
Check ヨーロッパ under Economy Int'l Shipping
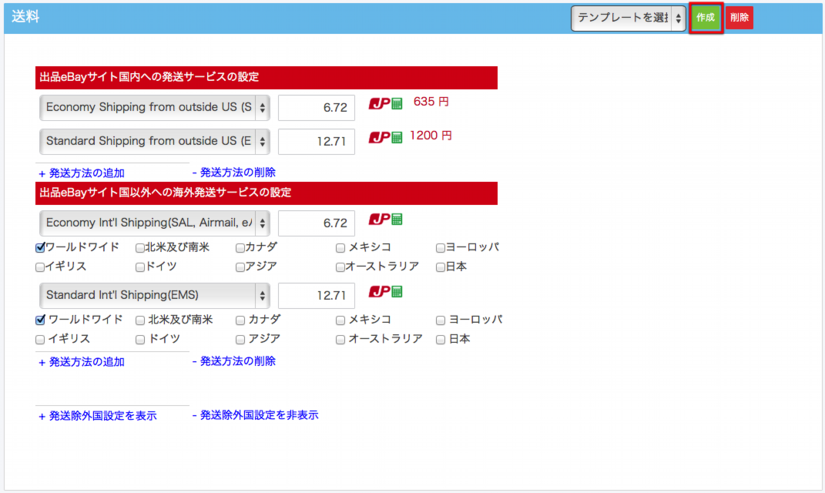pos(441,247)
